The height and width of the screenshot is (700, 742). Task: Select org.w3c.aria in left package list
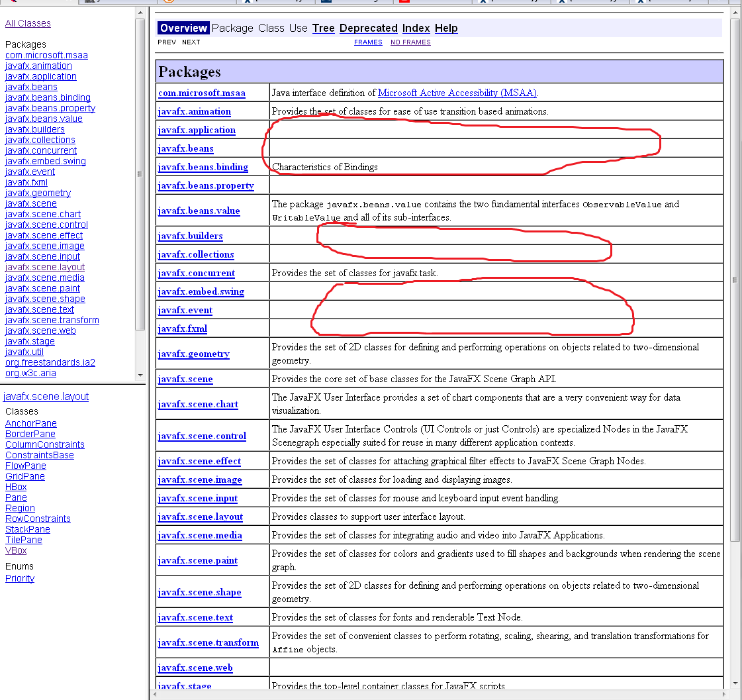[x=30, y=373]
